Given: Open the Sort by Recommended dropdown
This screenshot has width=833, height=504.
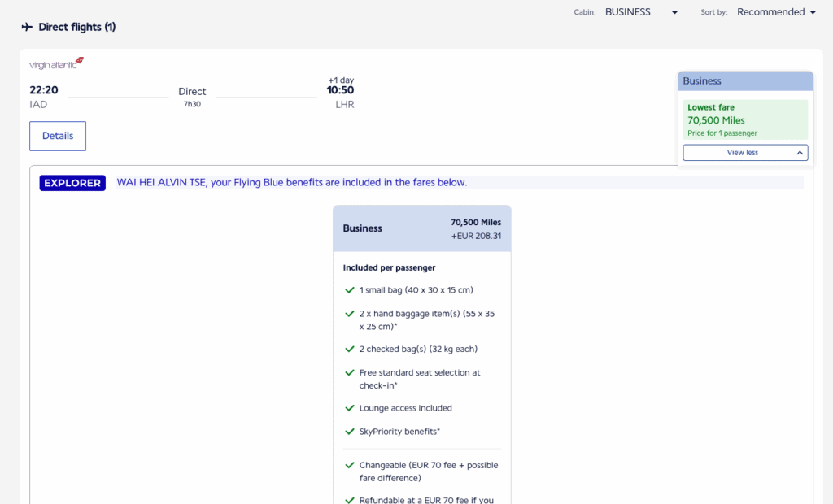Looking at the screenshot, I should 775,12.
